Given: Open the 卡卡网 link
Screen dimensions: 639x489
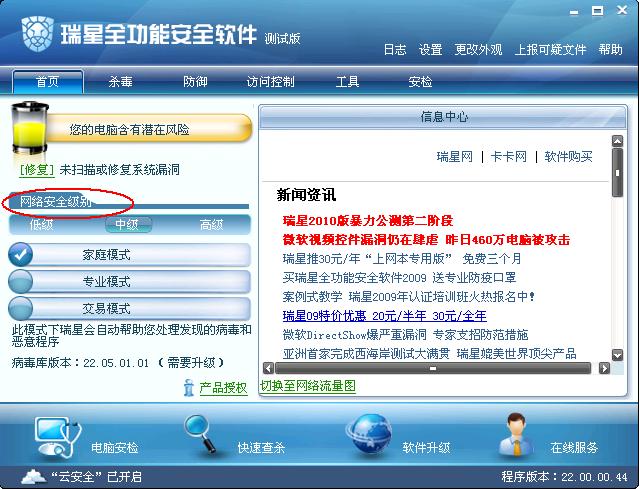Looking at the screenshot, I should (509, 156).
